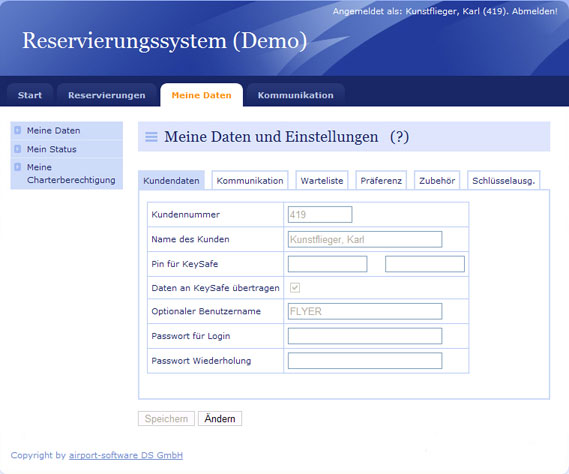The image size is (569, 474).
Task: Open the Präferenz settings tab
Action: [x=381, y=180]
